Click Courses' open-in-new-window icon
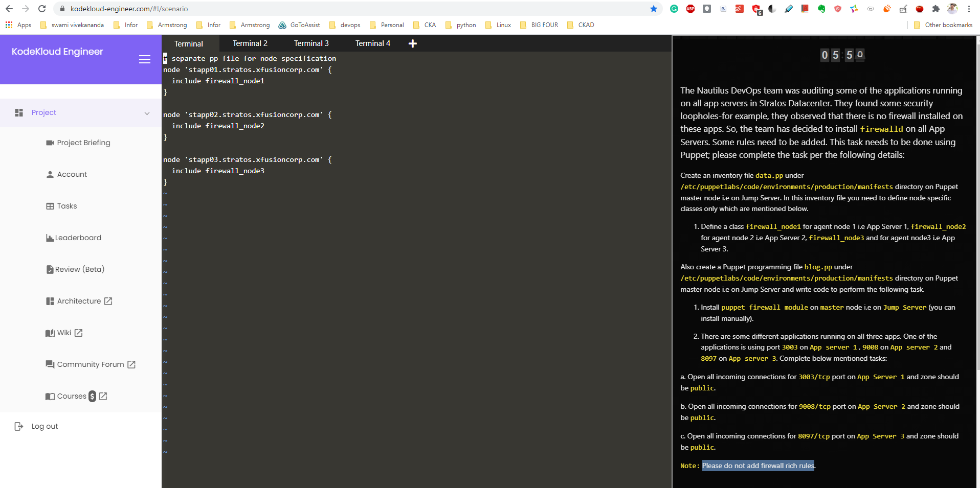 (x=103, y=396)
